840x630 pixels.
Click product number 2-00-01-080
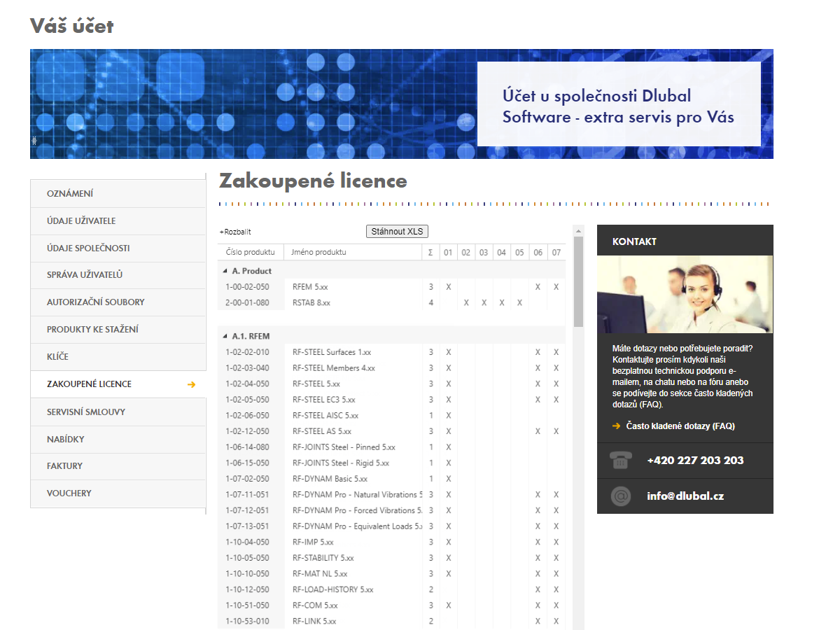[247, 303]
